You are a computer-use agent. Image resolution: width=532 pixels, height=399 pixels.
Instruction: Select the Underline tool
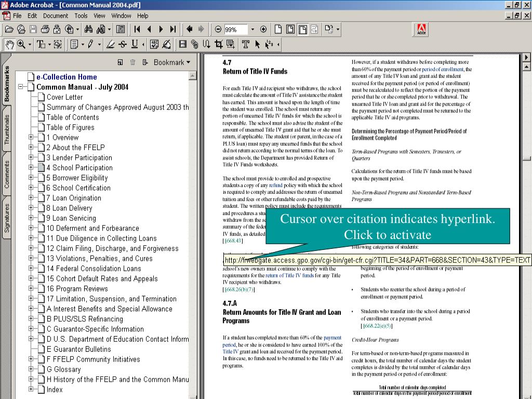(135, 45)
